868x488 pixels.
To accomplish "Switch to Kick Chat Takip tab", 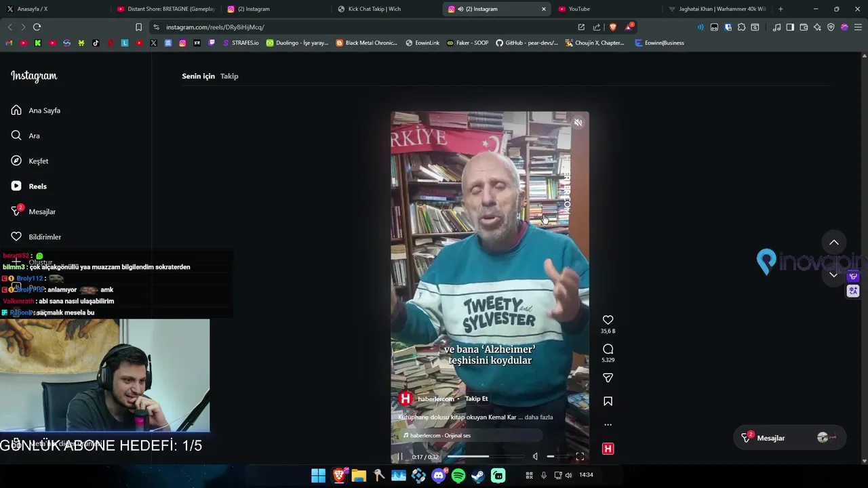I will point(385,9).
